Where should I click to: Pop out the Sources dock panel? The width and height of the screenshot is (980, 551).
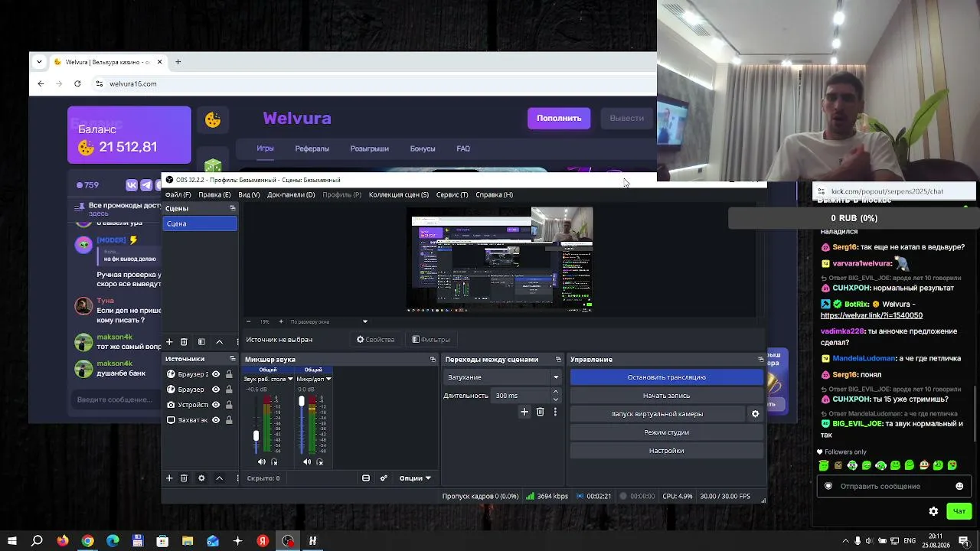click(x=233, y=359)
